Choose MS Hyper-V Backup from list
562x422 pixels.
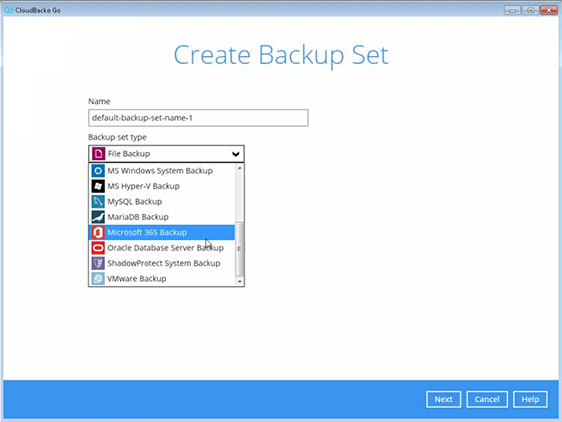pos(162,186)
